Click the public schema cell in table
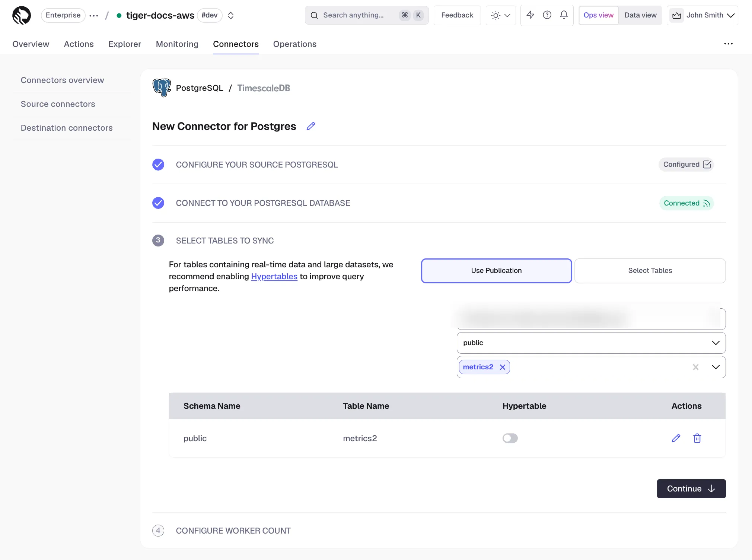 [195, 438]
